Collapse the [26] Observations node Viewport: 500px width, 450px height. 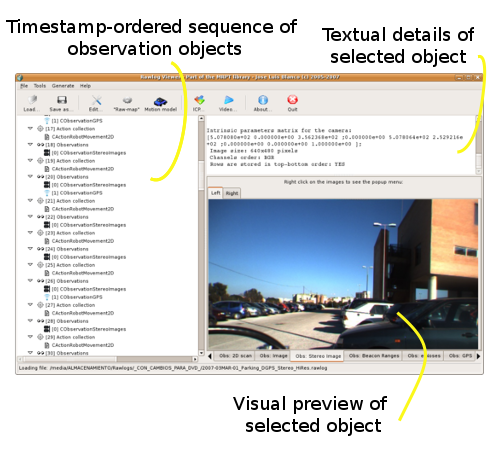click(x=30, y=280)
